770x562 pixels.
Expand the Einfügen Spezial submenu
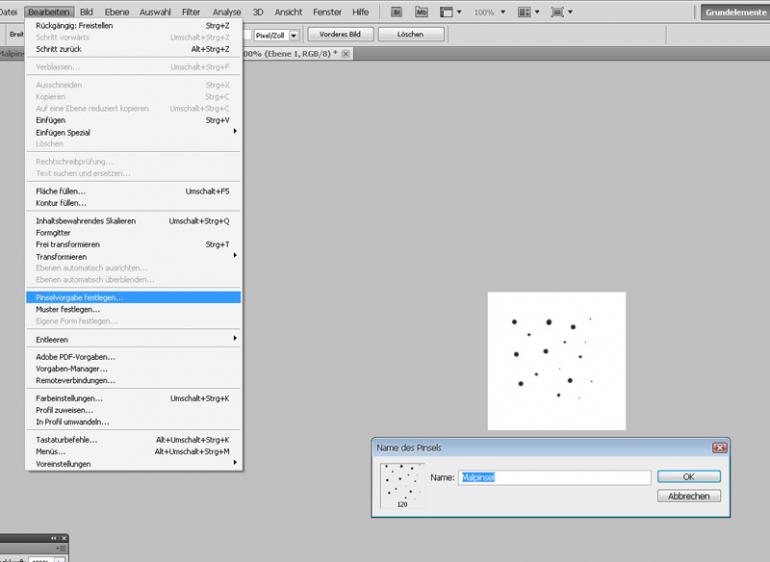pos(133,132)
